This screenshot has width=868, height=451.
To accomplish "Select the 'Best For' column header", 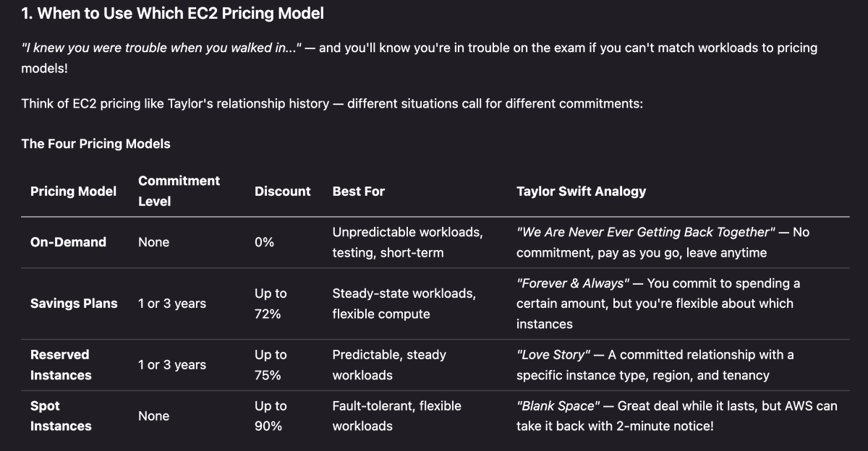I will (x=358, y=192).
